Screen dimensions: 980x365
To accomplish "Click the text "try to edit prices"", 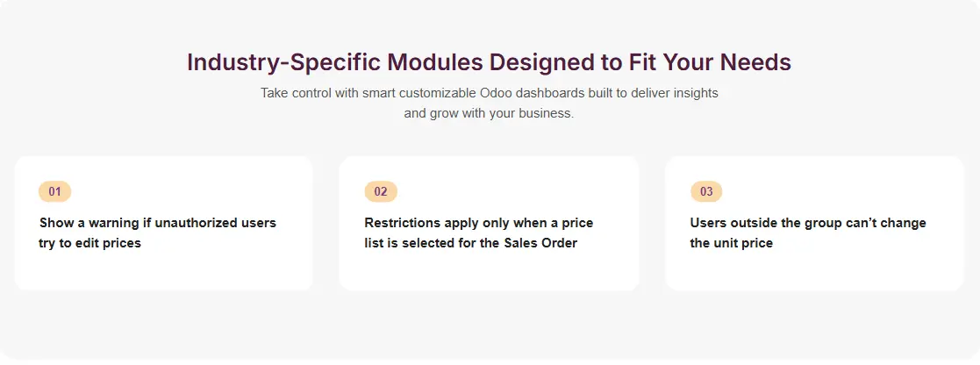I will [x=89, y=243].
